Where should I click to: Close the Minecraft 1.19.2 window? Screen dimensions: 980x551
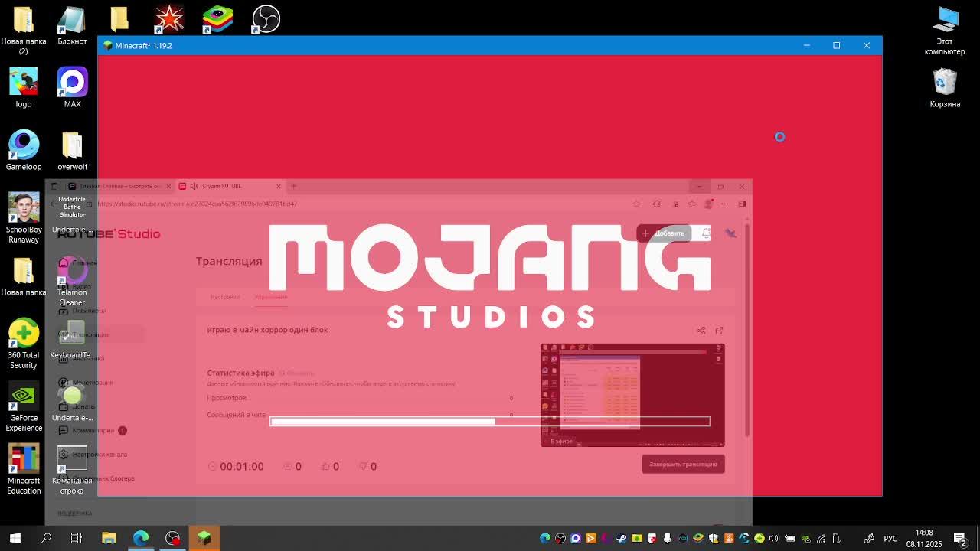867,45
